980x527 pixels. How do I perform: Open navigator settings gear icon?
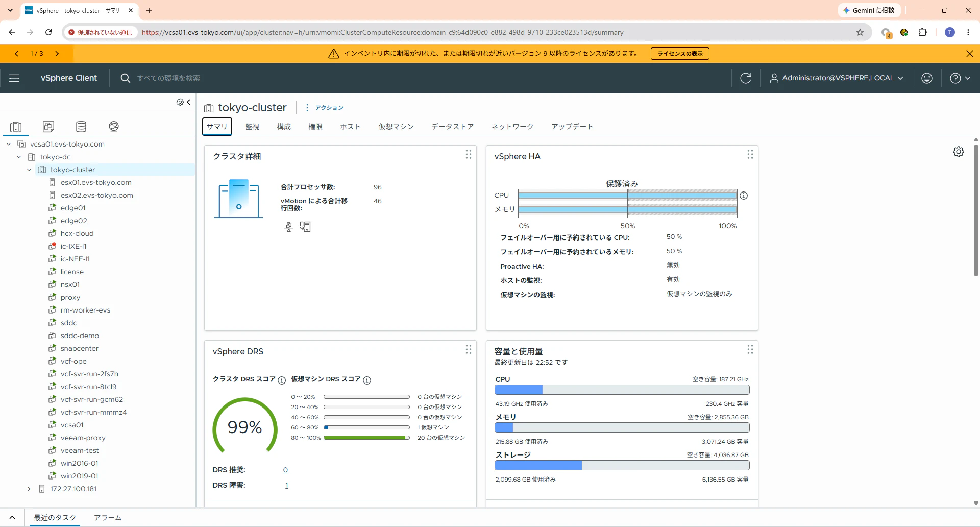tap(180, 102)
